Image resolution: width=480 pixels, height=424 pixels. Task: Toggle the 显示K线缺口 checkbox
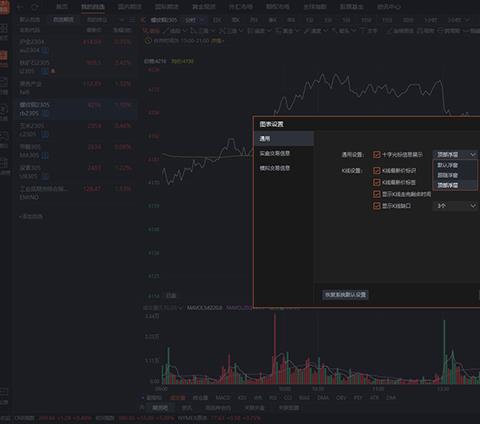(377, 206)
